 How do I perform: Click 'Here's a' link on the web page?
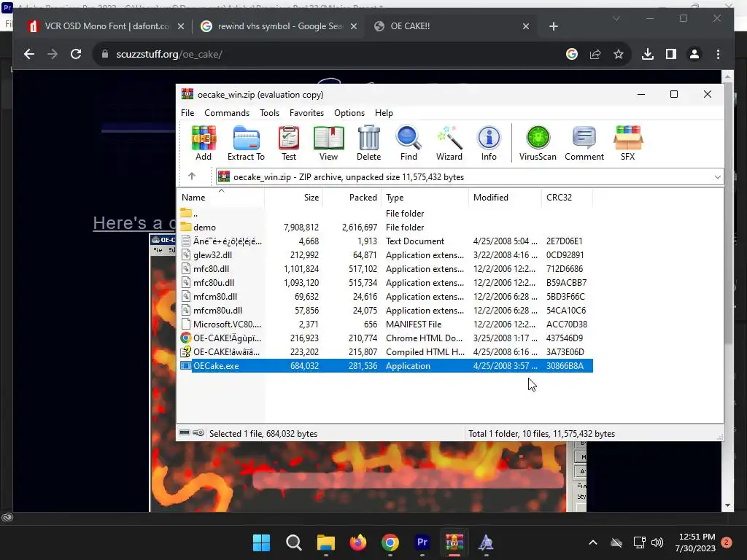[x=134, y=223]
